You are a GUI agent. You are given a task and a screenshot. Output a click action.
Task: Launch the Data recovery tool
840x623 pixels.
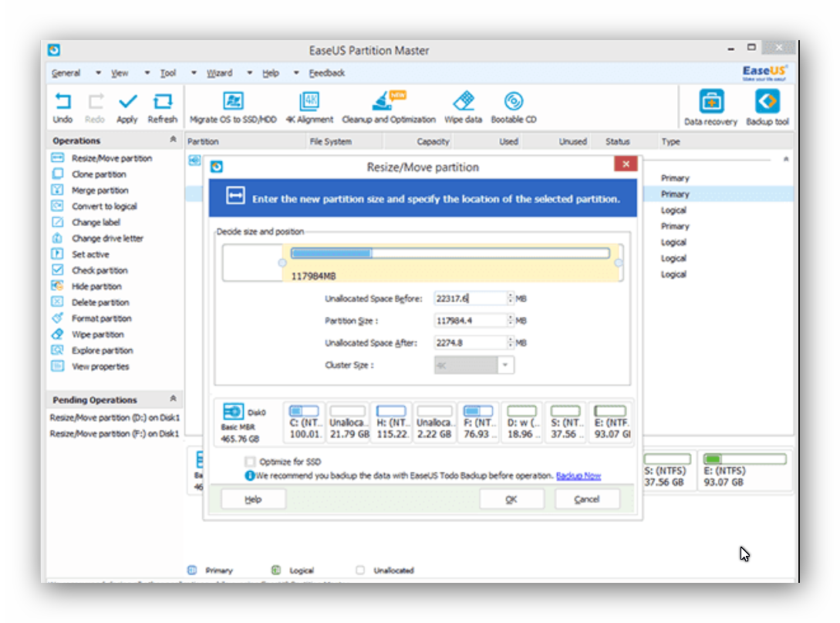point(710,108)
